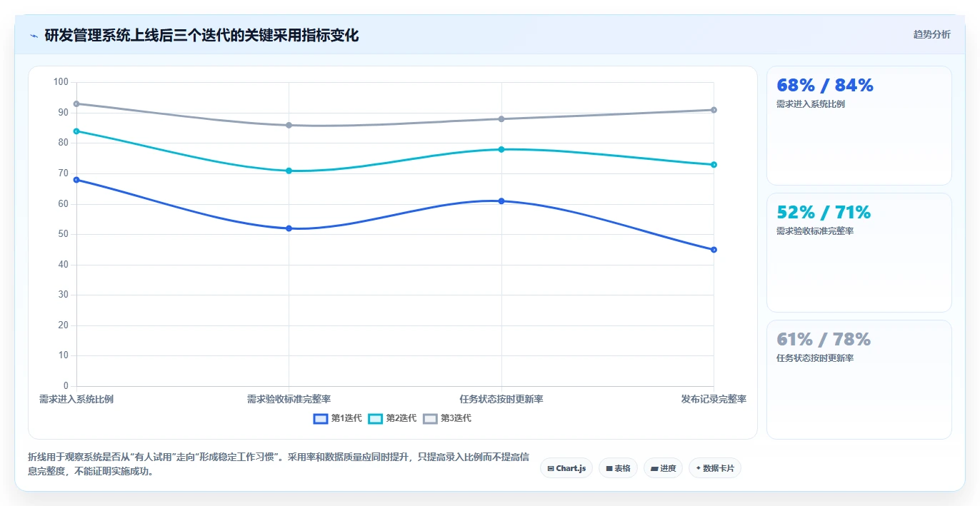Image resolution: width=980 pixels, height=506 pixels.
Task: Click the 第2迭代 point at 需求进入系统比例
Action: pos(76,131)
